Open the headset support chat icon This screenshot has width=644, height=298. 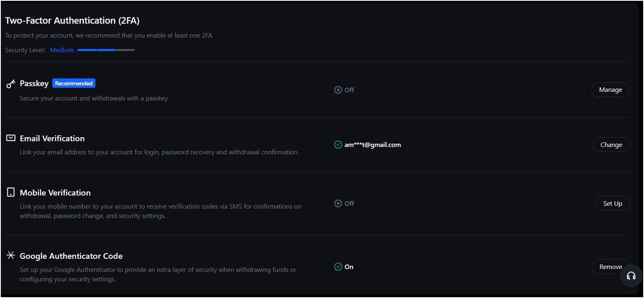[631, 276]
